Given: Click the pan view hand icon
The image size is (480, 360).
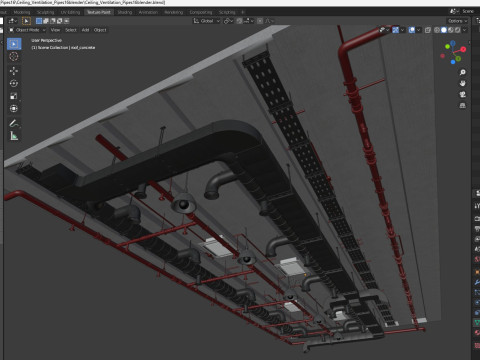Looking at the screenshot, I should (x=462, y=83).
